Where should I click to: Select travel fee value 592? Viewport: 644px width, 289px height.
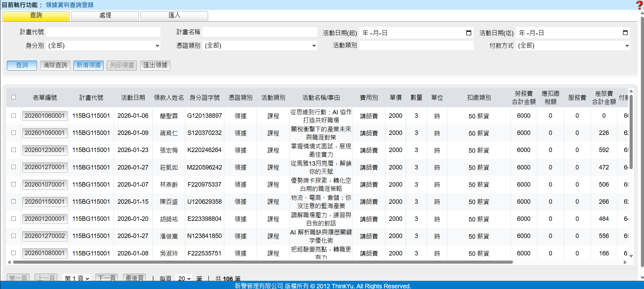[604, 150]
